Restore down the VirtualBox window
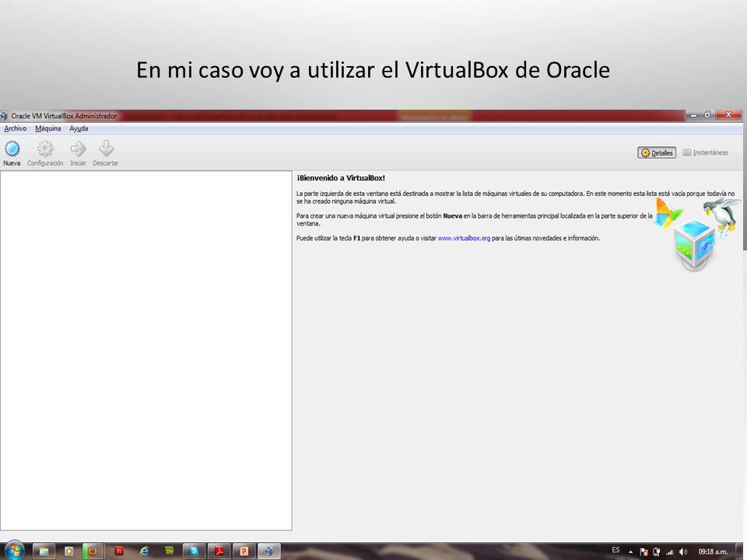The height and width of the screenshot is (560, 747). coord(707,115)
